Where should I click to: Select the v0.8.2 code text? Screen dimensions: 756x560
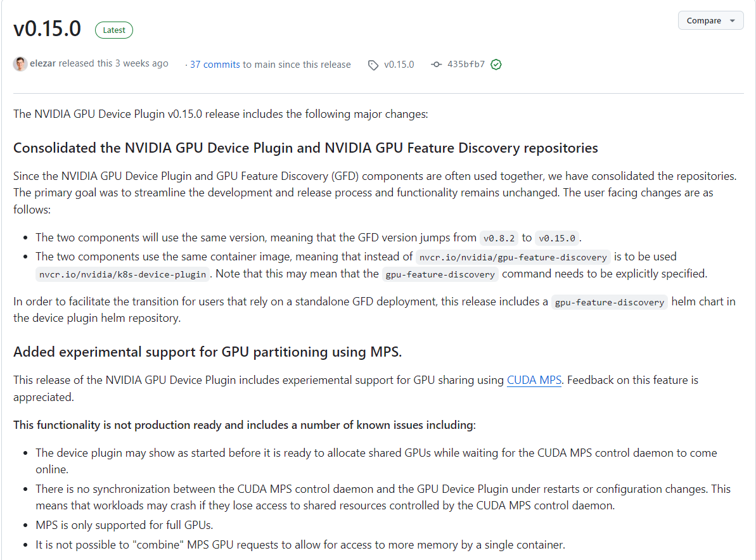[x=499, y=238]
